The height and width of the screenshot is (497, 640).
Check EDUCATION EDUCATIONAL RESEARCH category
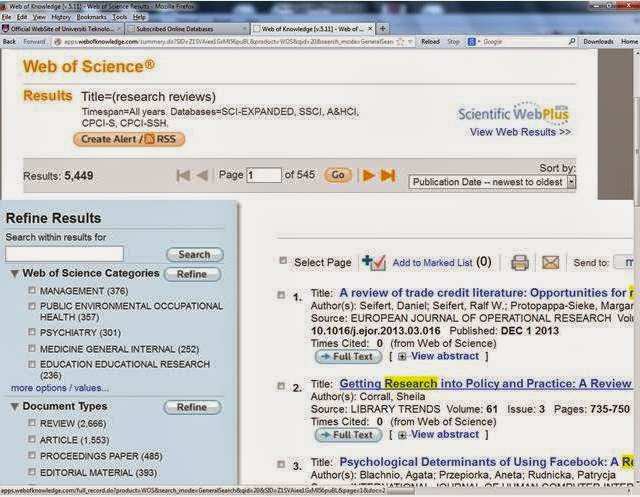(32, 364)
